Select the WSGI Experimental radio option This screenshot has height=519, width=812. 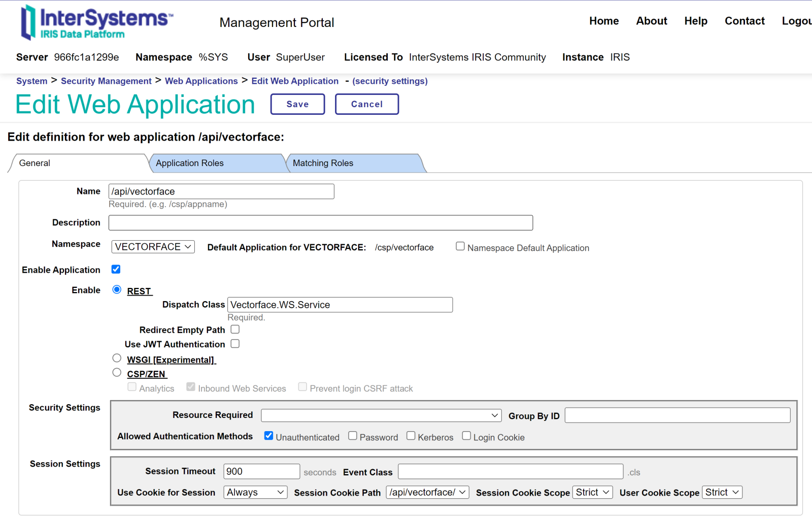tap(117, 359)
